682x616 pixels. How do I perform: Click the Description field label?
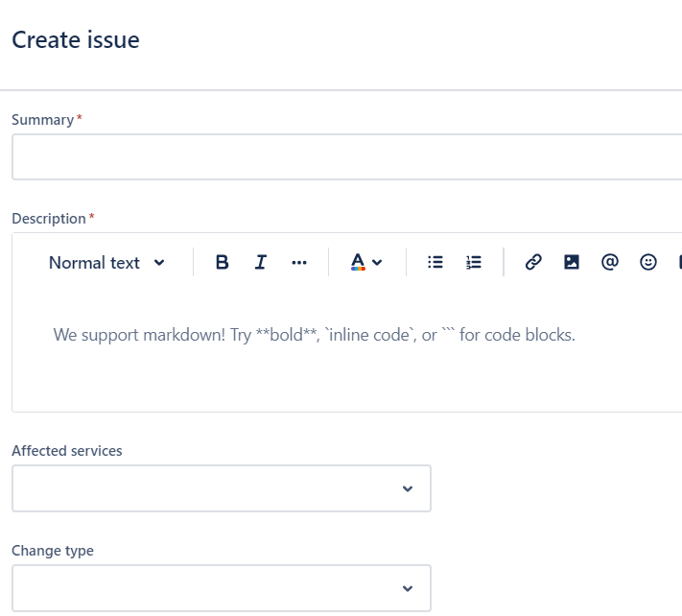[x=48, y=219]
